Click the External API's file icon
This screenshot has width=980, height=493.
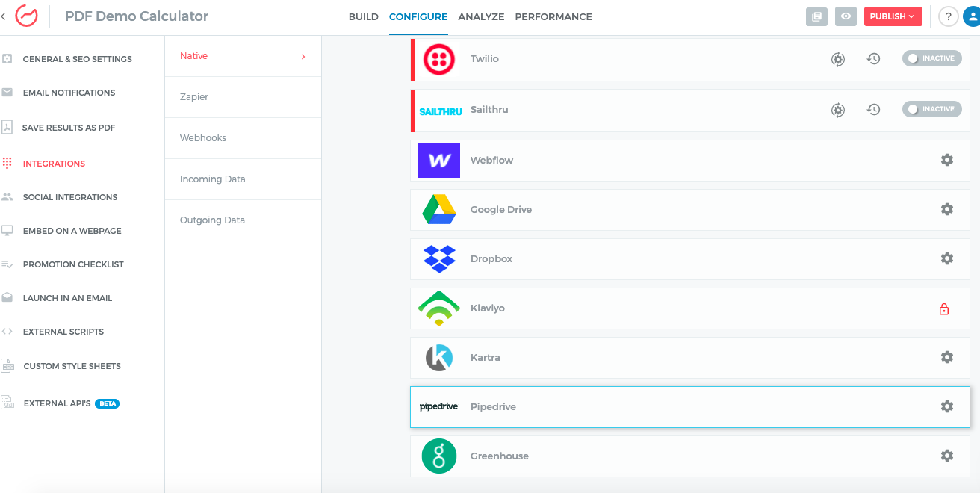[7, 403]
